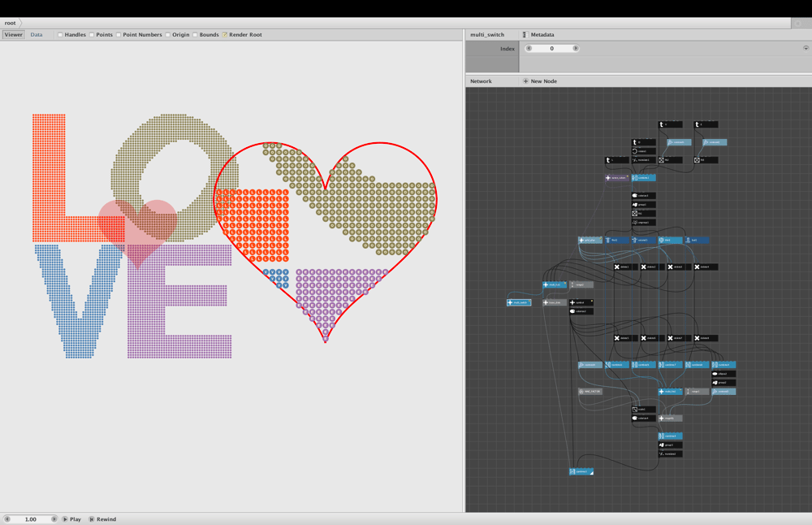Uncheck the Render Root checkbox
This screenshot has width=812, height=525.
pyautogui.click(x=225, y=35)
